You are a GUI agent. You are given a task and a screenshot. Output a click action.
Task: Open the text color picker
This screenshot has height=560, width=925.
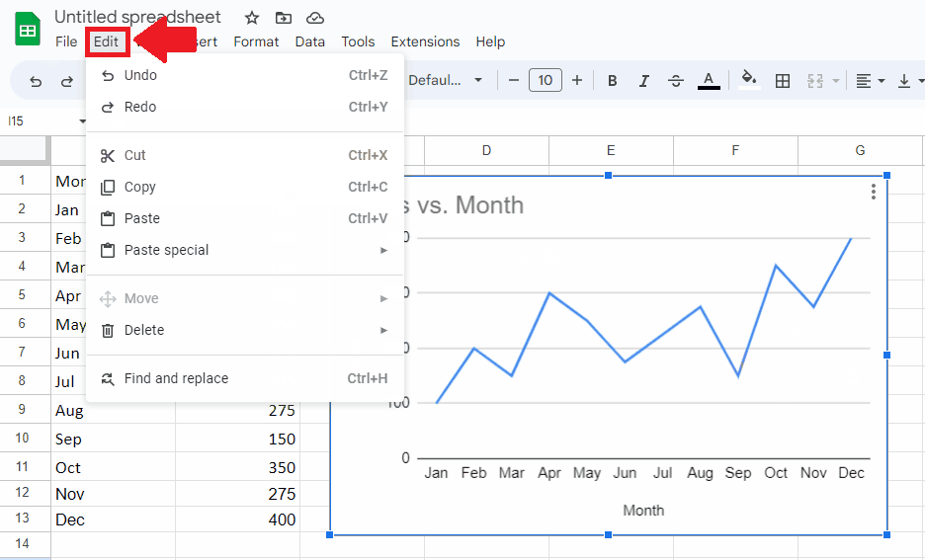(x=709, y=81)
